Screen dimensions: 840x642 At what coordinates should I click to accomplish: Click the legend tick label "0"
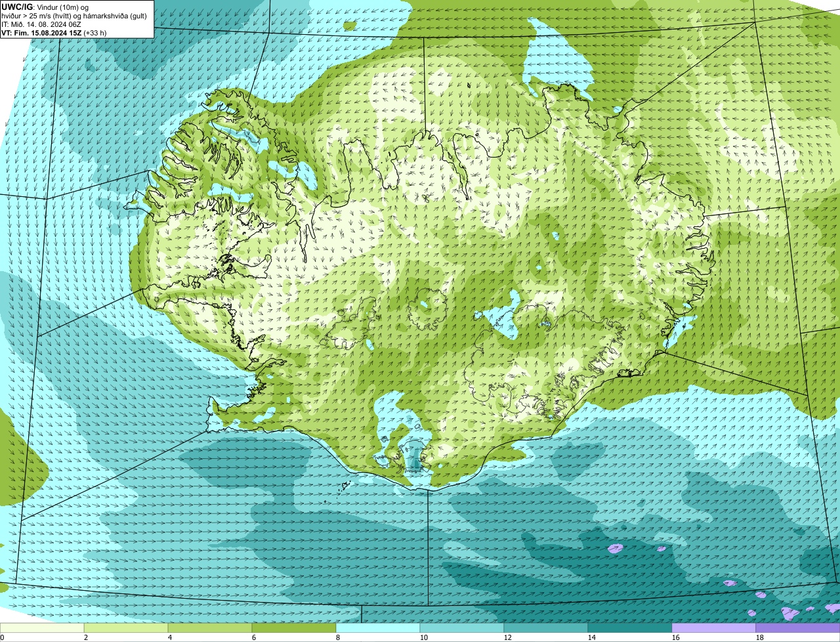(x=2, y=637)
